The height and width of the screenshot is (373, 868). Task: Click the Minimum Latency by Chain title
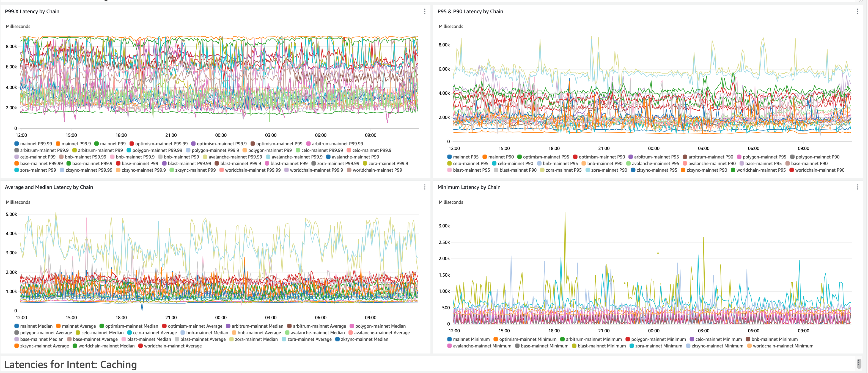[469, 187]
